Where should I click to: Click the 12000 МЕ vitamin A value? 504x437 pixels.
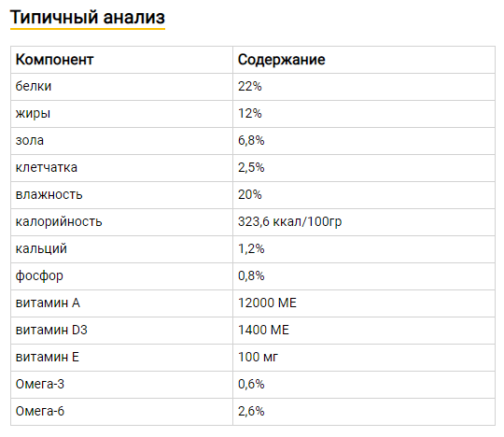[x=267, y=303]
